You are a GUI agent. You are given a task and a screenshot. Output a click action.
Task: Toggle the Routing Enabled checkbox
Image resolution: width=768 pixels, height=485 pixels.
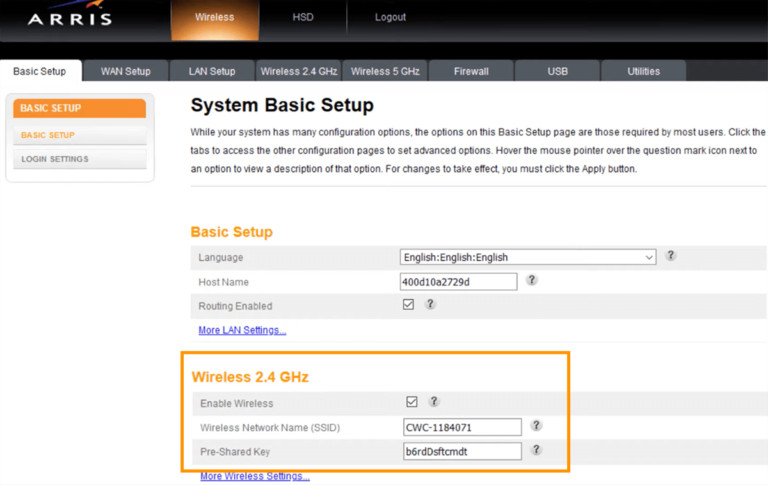[x=408, y=305]
